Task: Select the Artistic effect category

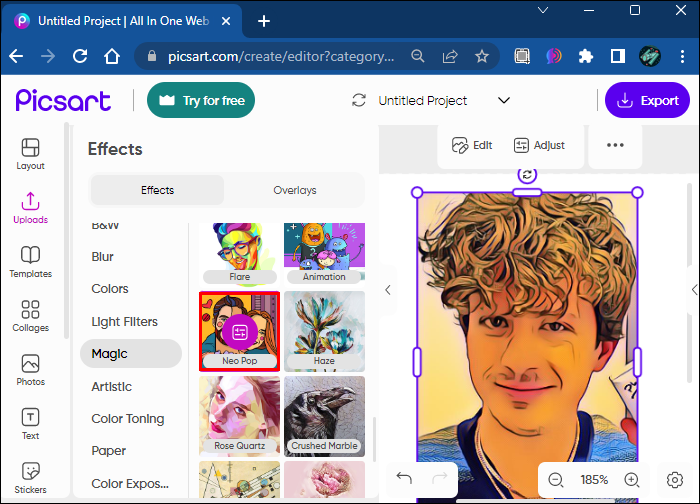Action: (x=112, y=387)
